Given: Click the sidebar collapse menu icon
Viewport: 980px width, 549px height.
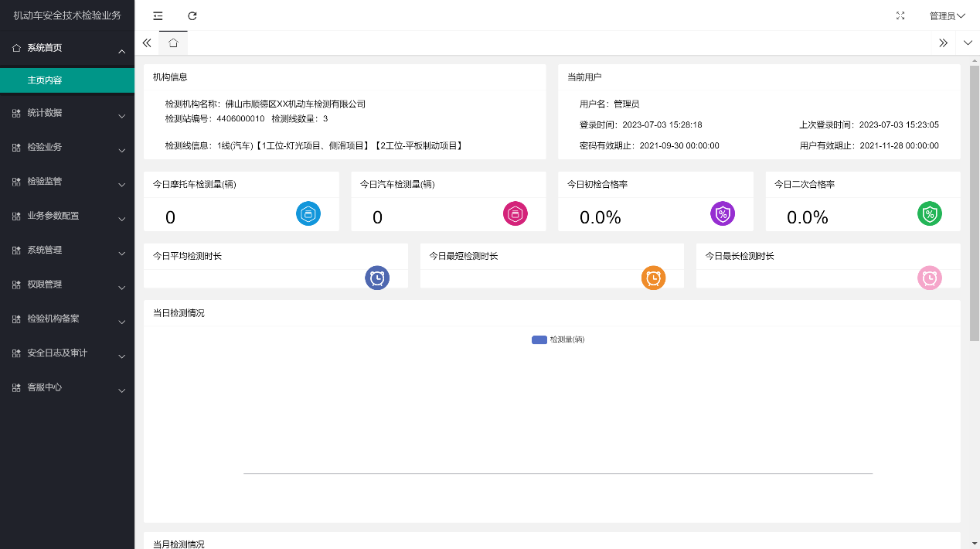Looking at the screenshot, I should [x=158, y=15].
